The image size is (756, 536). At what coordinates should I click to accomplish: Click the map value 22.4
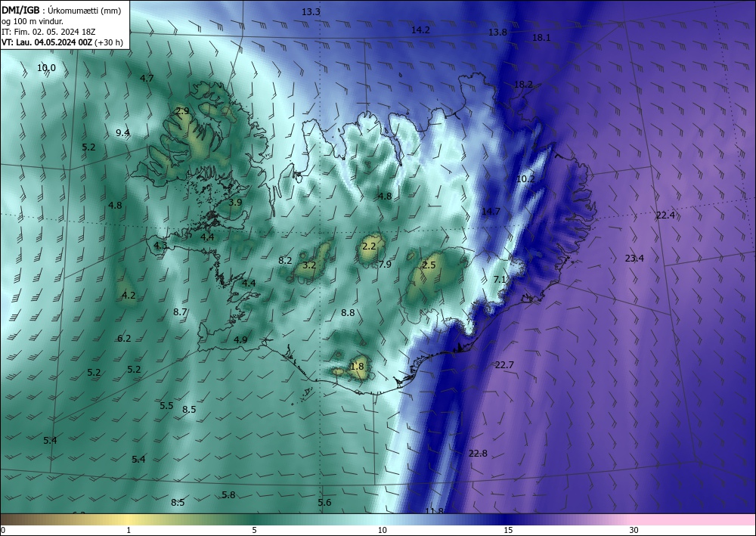click(x=665, y=215)
